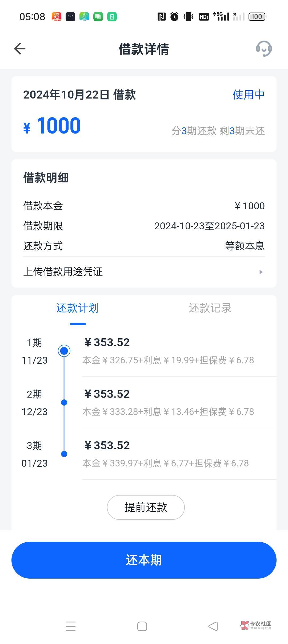Tap the blue 还本期 button

pyautogui.click(x=144, y=560)
